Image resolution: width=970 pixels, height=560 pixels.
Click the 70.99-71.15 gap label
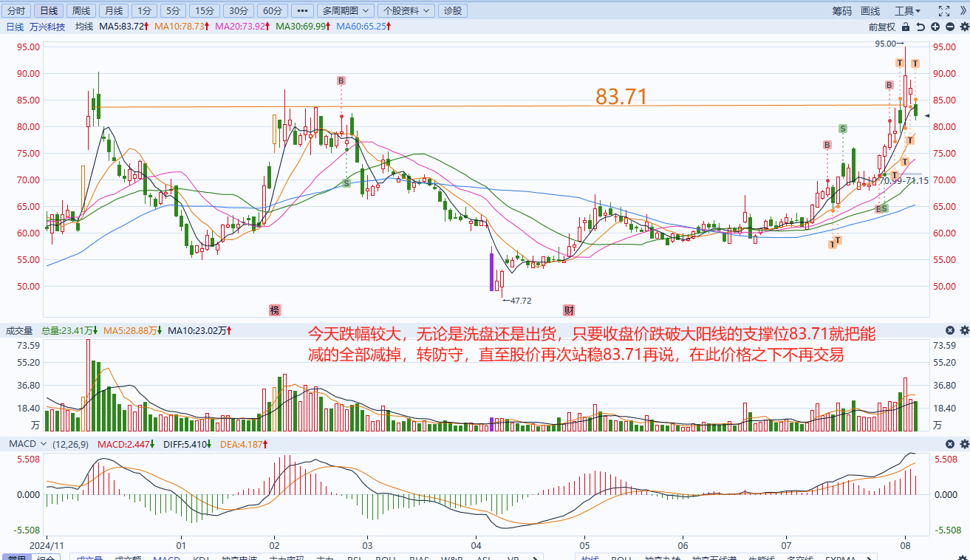click(904, 180)
